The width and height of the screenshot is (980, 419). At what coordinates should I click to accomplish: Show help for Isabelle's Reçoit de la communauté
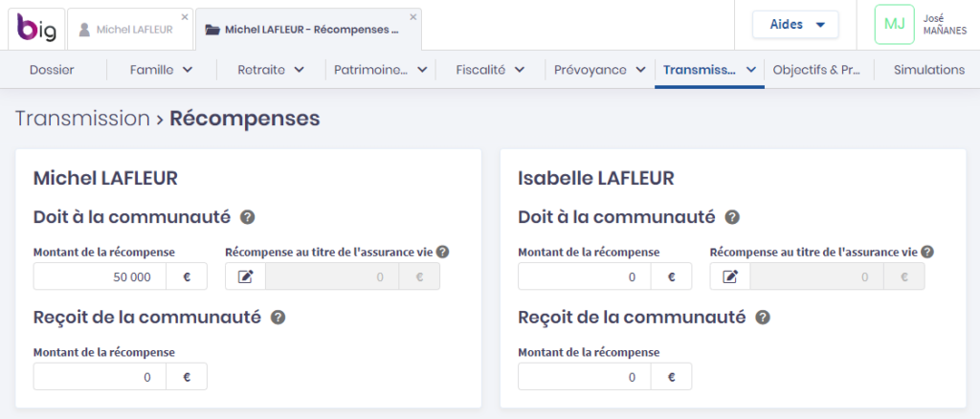pyautogui.click(x=763, y=318)
